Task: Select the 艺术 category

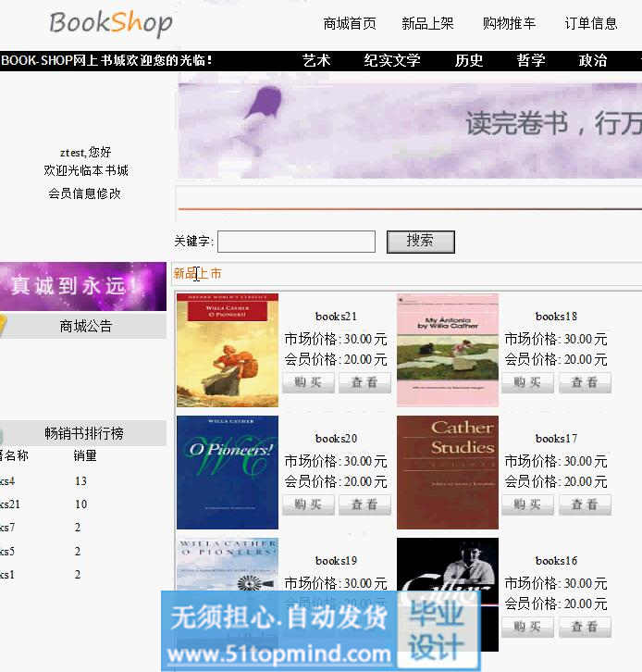Action: point(316,60)
